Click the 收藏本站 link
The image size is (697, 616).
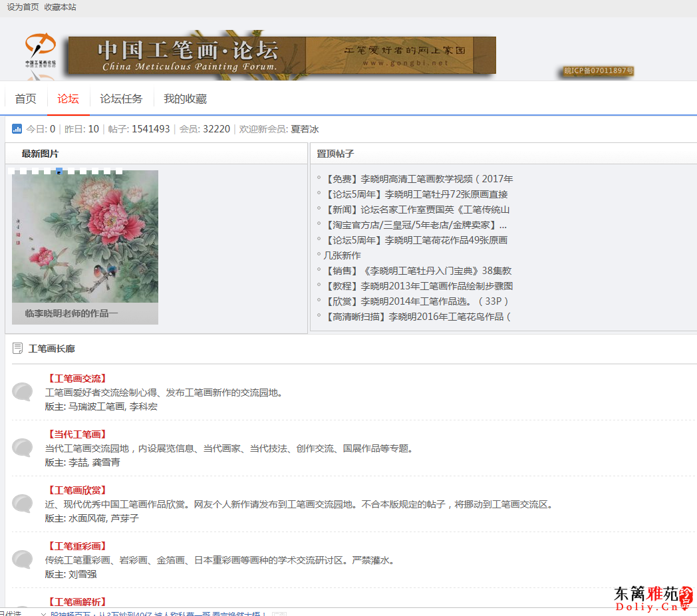point(60,7)
